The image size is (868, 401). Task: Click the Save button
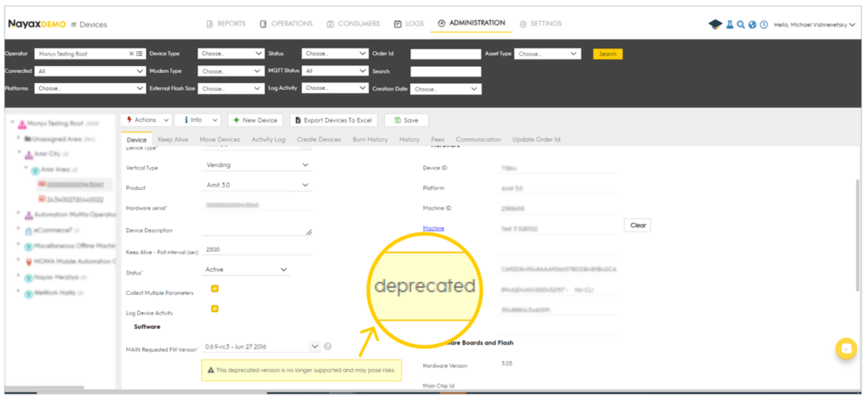[x=406, y=120]
